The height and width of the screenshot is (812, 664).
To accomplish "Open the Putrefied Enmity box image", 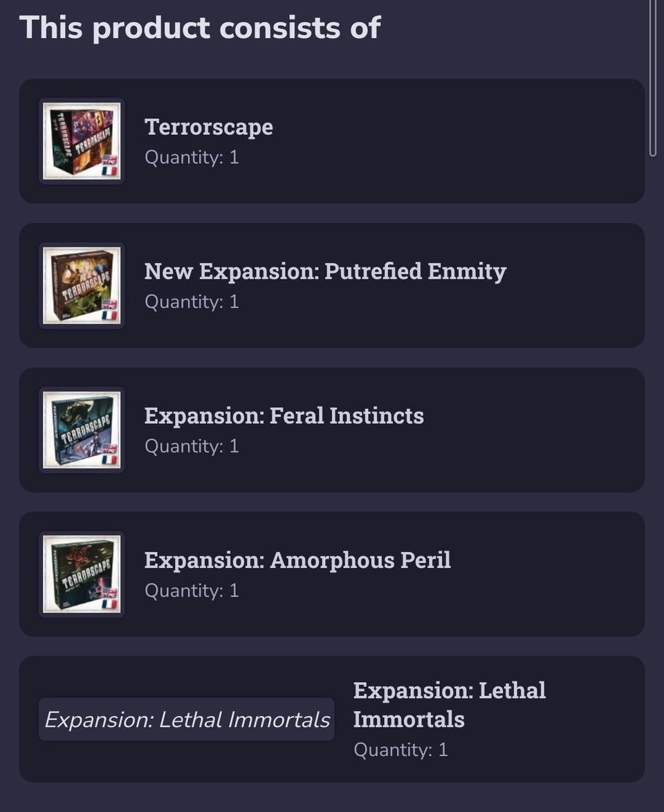I will pos(81,285).
